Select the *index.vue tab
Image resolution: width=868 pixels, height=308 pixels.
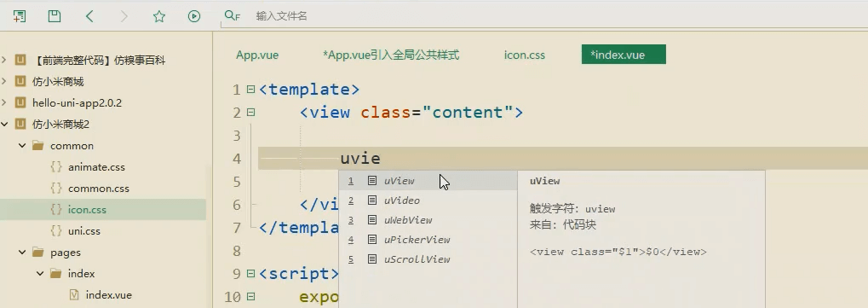(x=624, y=55)
